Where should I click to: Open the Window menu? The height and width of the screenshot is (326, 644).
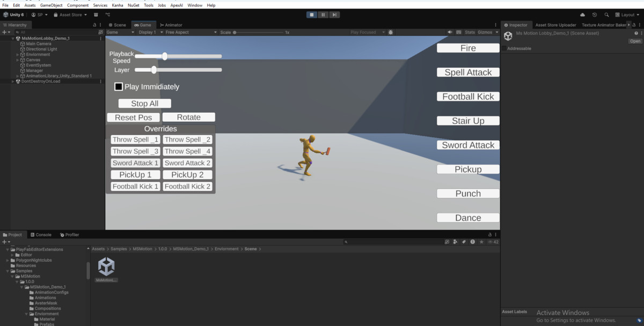tap(195, 5)
